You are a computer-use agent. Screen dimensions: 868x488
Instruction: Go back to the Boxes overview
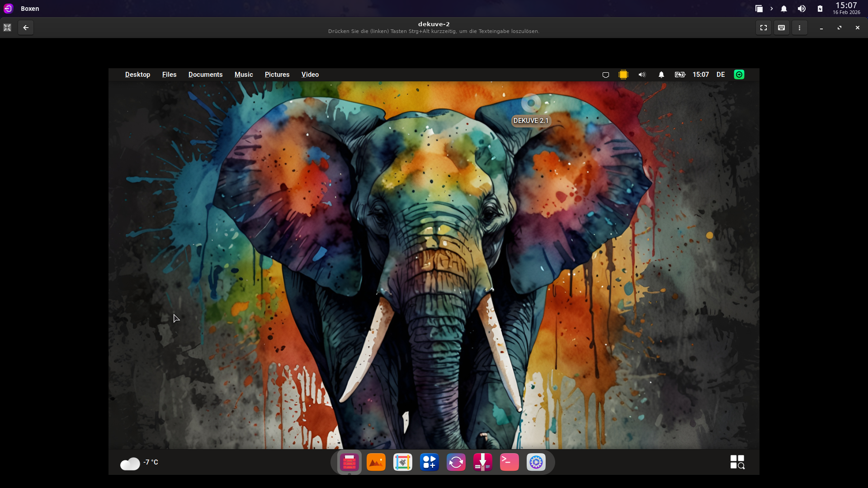pos(26,28)
